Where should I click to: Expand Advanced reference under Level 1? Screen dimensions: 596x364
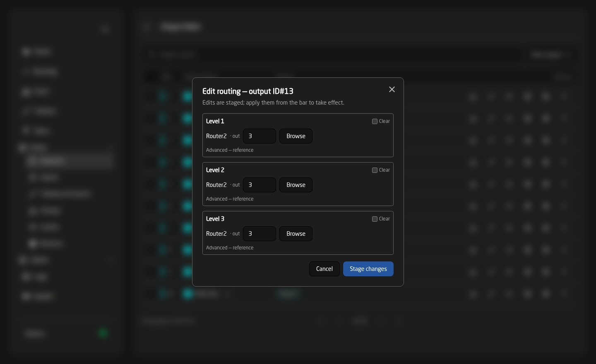(x=230, y=150)
